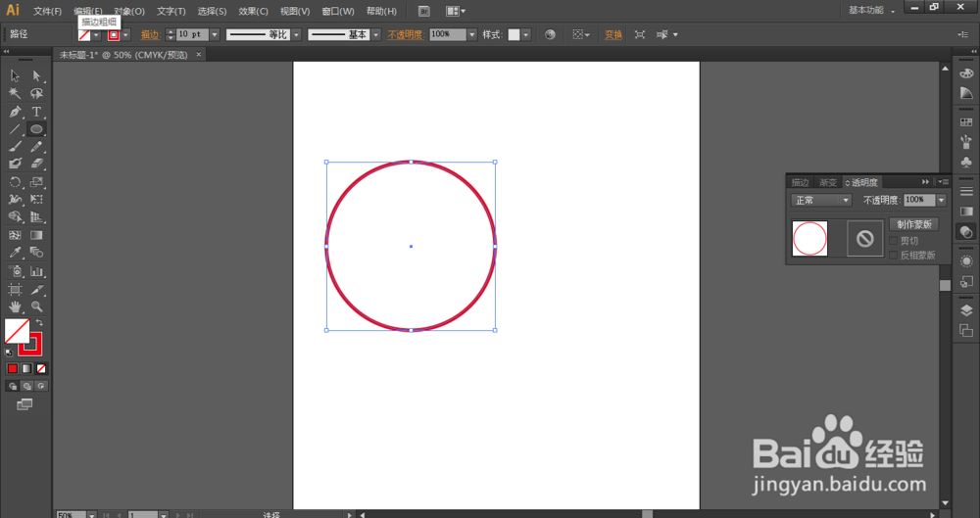Open the Appearance panel icon in dock
The height and width of the screenshot is (518, 980).
(966, 261)
